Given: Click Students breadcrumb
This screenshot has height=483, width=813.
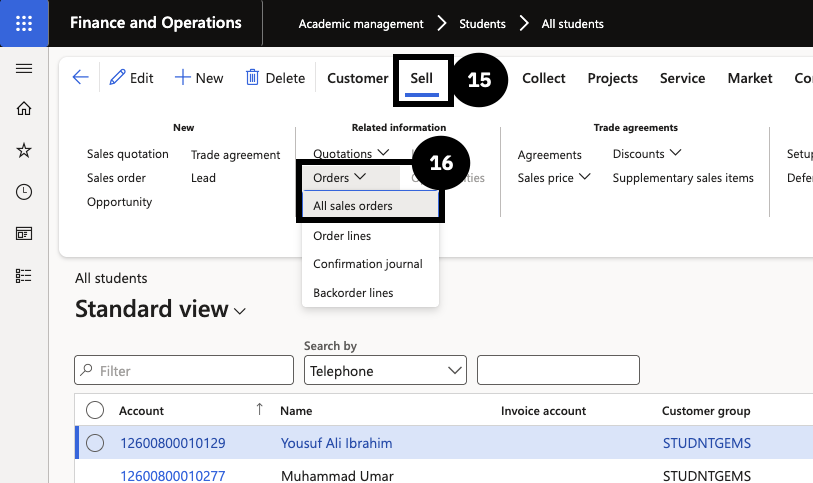Looking at the screenshot, I should coord(482,24).
